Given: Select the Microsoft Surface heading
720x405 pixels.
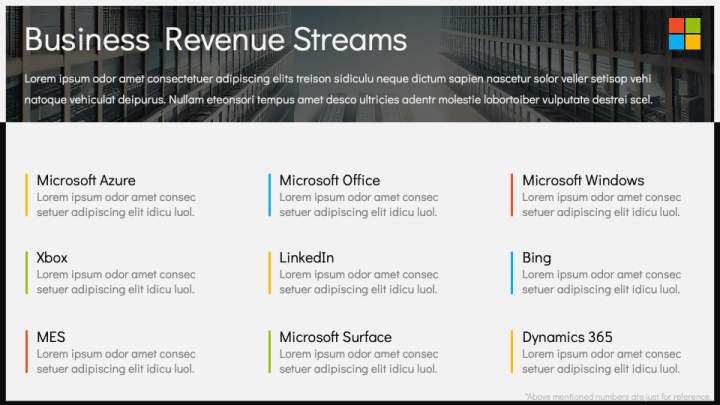Looking at the screenshot, I should tap(336, 337).
